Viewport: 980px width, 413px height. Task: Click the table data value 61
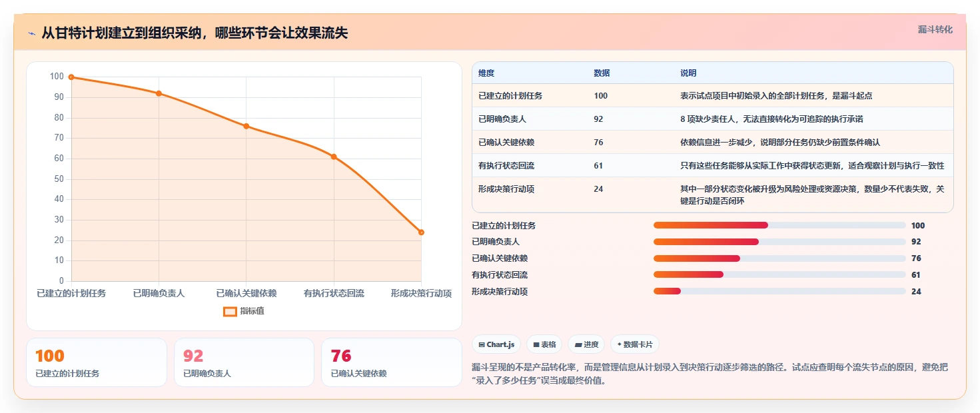tap(598, 166)
